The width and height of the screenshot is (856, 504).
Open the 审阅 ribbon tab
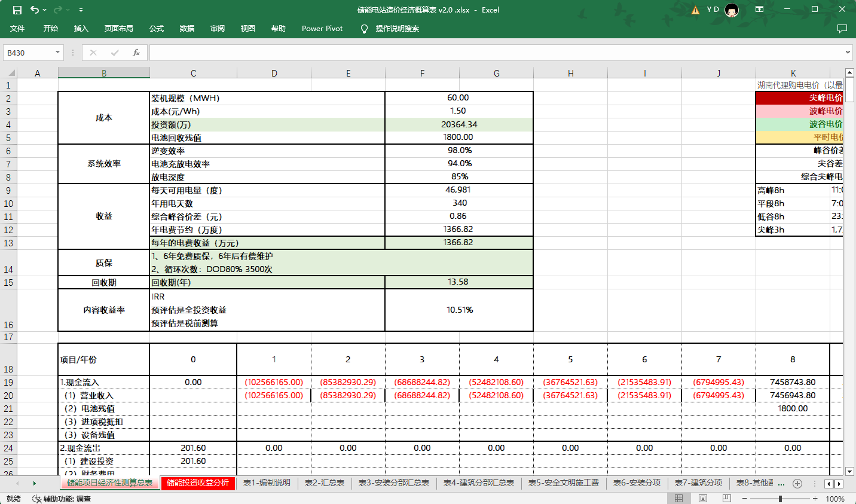[x=218, y=29]
